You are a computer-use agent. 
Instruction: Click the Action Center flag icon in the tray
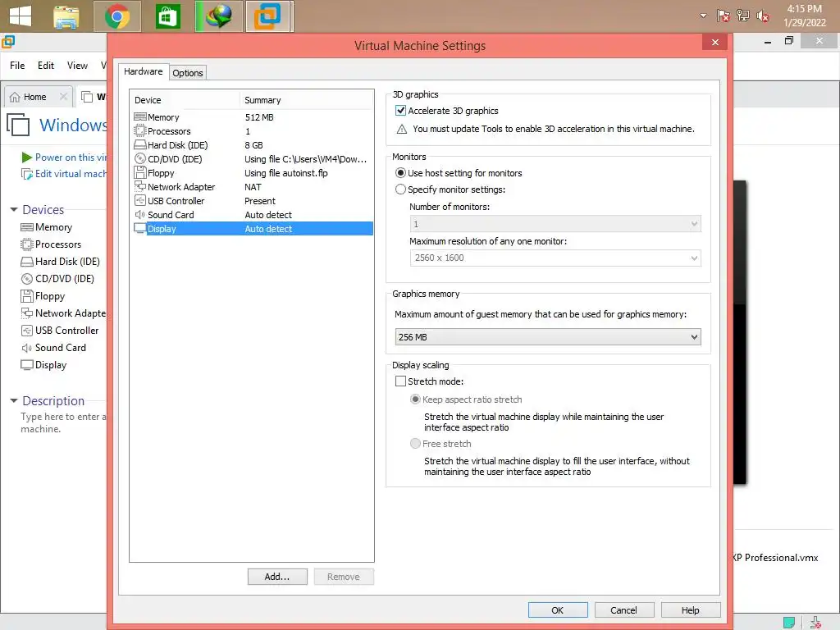coord(724,16)
